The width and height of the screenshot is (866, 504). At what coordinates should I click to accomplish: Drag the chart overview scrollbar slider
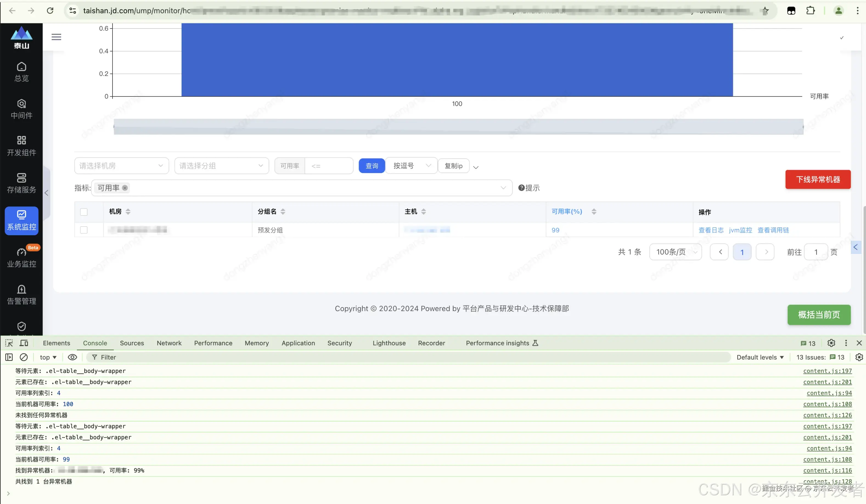[x=457, y=127]
